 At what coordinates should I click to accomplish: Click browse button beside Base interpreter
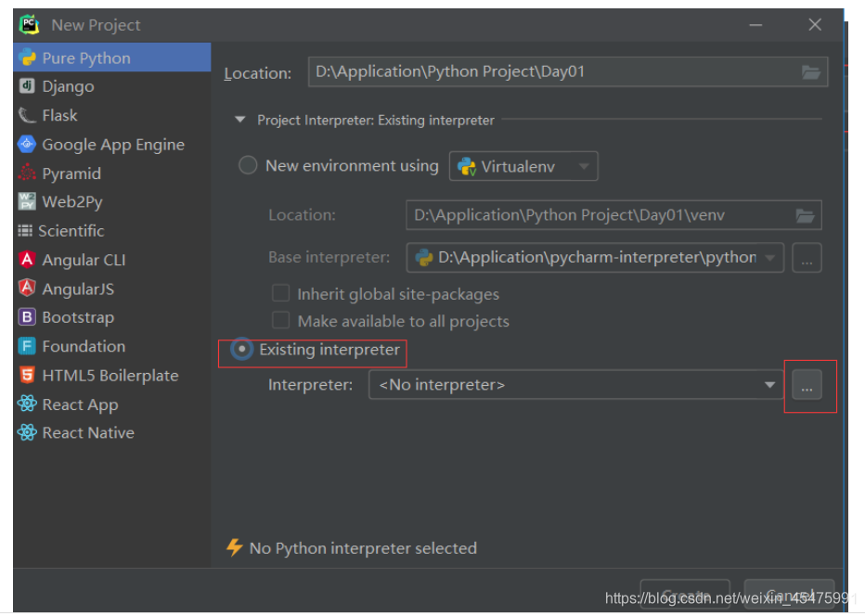[x=807, y=258]
